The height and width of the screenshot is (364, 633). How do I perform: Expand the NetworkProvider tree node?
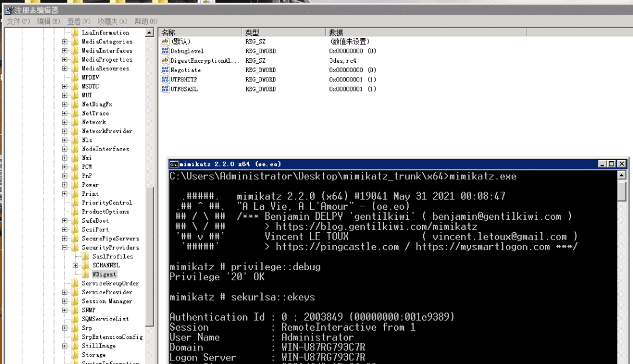tap(65, 131)
